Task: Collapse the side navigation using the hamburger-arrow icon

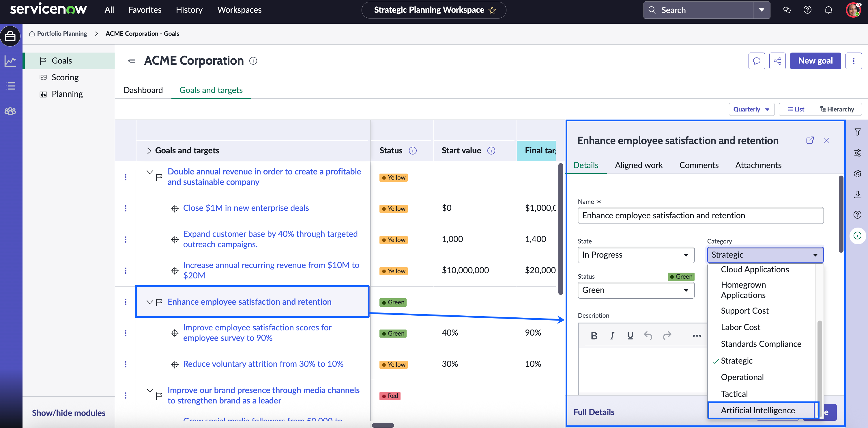Action: pos(132,61)
